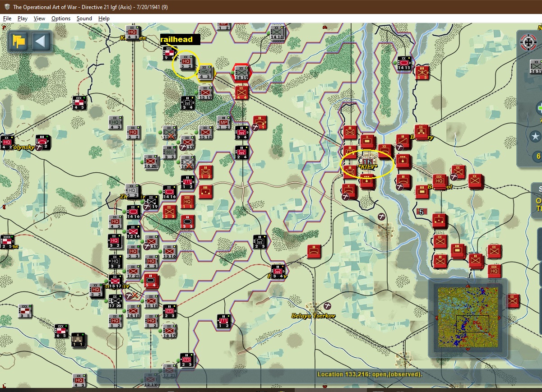Open the Play menu

coord(23,18)
